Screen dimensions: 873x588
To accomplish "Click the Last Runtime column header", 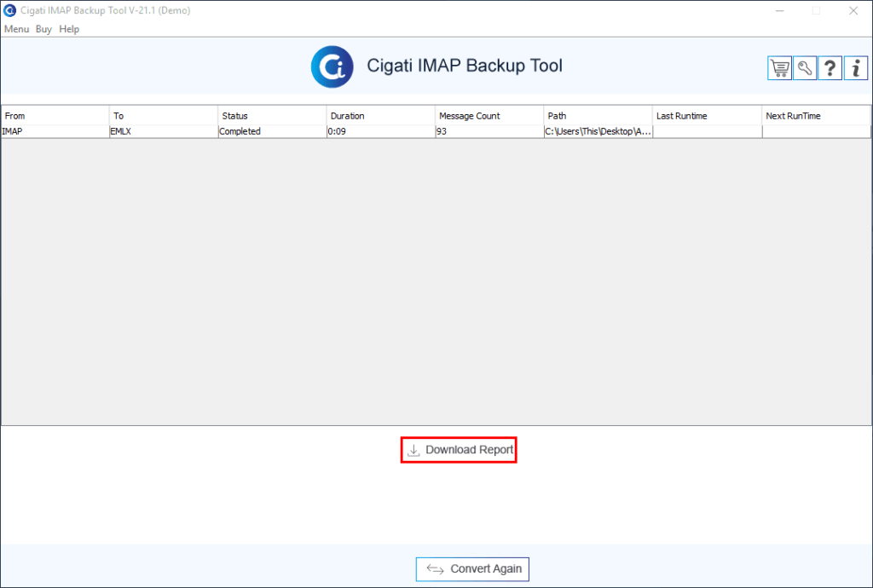I will coord(707,116).
